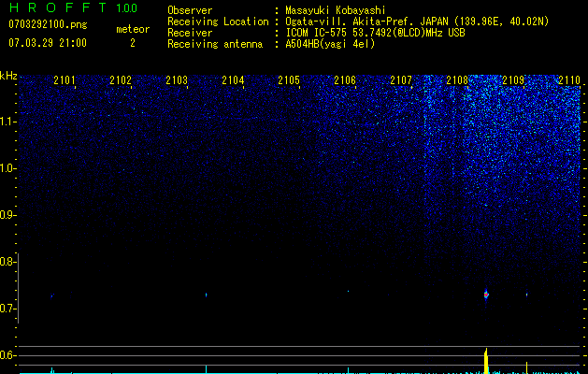This screenshot has height=374, width=588.
Task: Click the 2109 time marker
Action: [513, 79]
